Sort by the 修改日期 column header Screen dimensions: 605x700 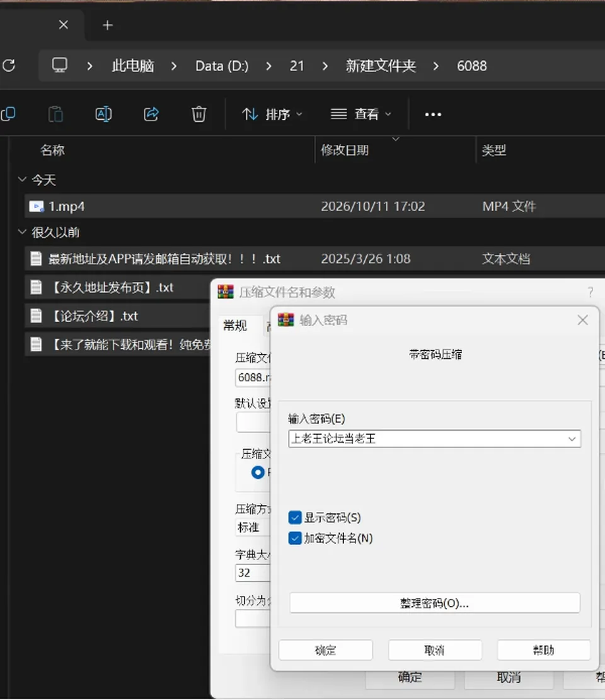tap(345, 150)
